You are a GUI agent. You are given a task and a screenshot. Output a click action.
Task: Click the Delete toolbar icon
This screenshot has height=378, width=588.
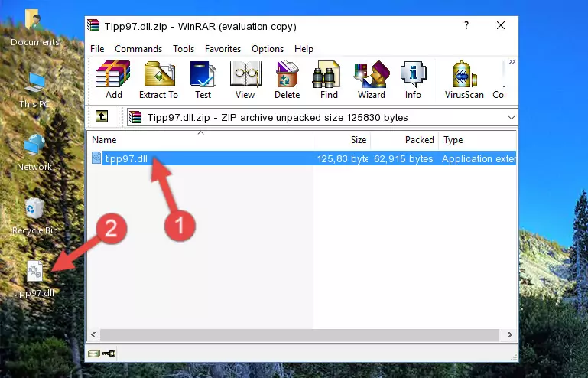coord(287,80)
